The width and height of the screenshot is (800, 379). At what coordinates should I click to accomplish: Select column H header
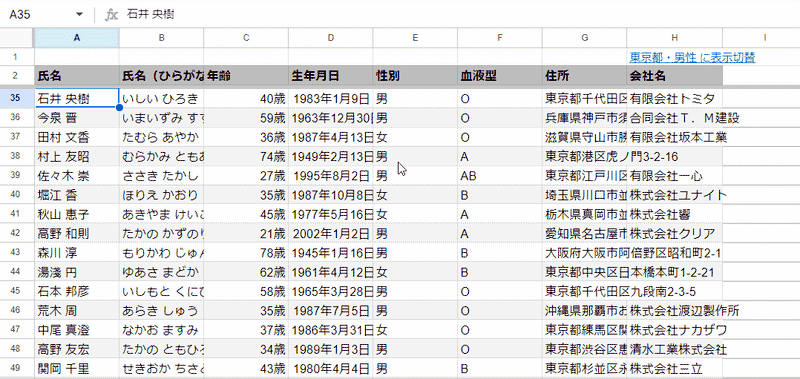[x=674, y=37]
